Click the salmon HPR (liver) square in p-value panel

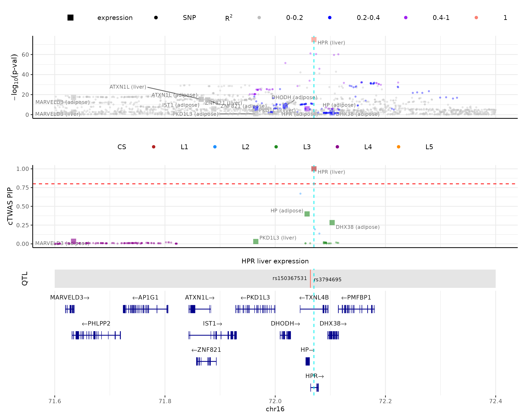pyautogui.click(x=314, y=39)
